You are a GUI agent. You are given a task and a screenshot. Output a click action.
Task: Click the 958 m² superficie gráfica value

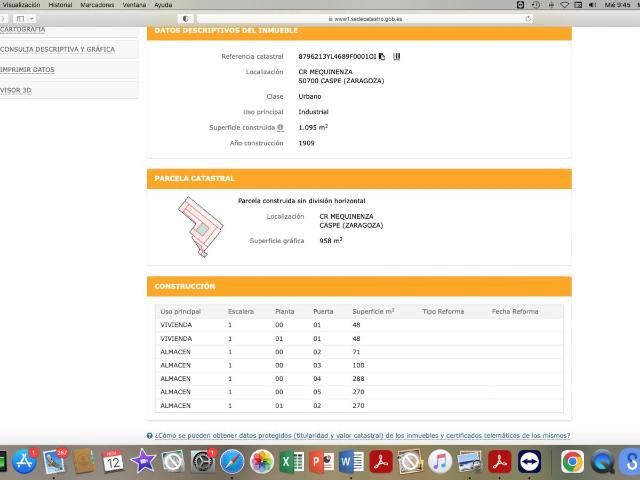(331, 240)
